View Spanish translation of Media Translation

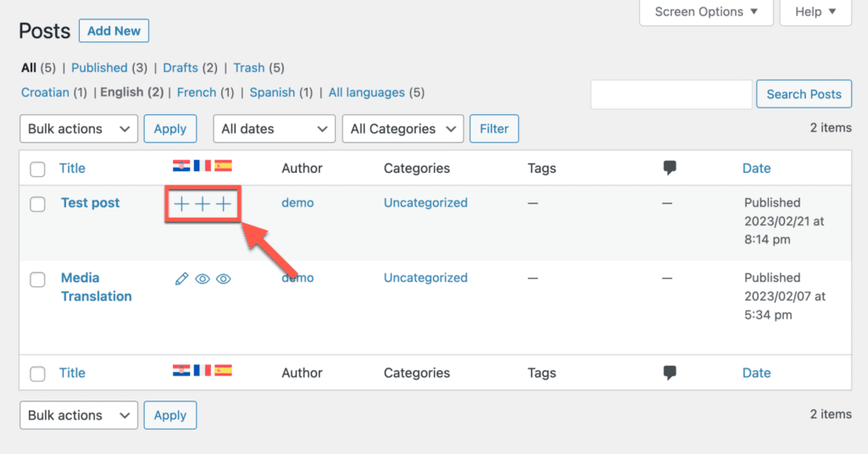(224, 279)
